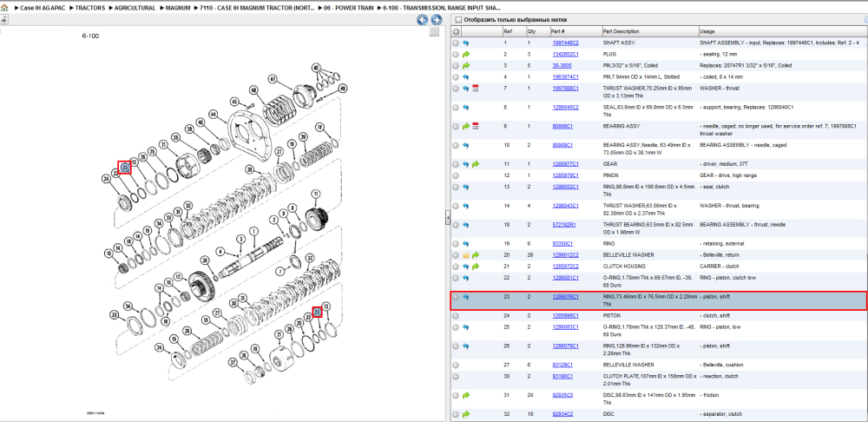Image resolution: width=868 pixels, height=422 pixels.
Task: Click '- separator, clutch' usage text
Action: pos(721,414)
